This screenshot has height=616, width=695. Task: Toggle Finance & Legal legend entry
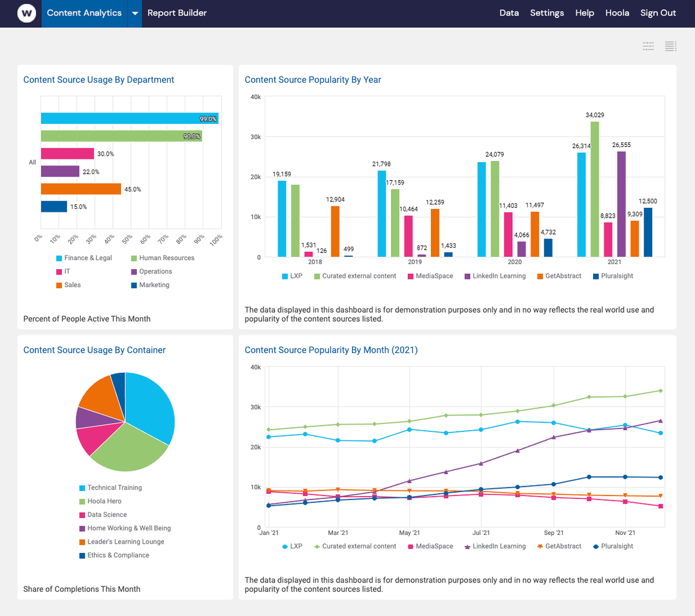[x=84, y=258]
